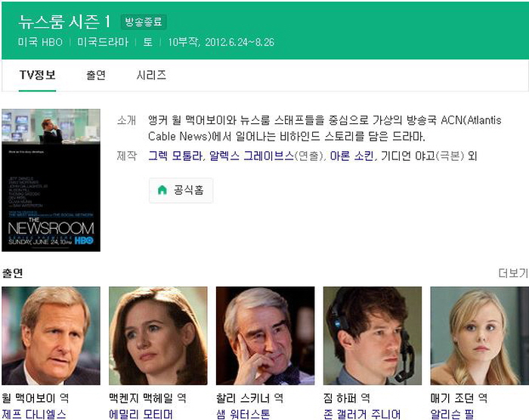Click actor name 에밀리 모티머
529x420 pixels.
tap(141, 414)
